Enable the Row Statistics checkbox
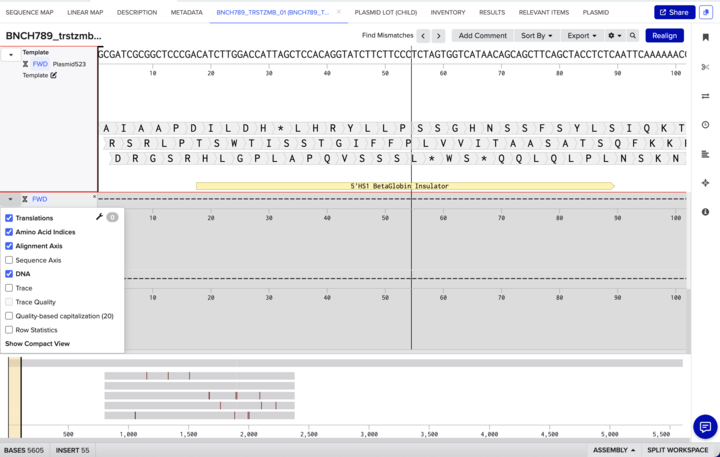The width and height of the screenshot is (720, 457). pyautogui.click(x=9, y=330)
